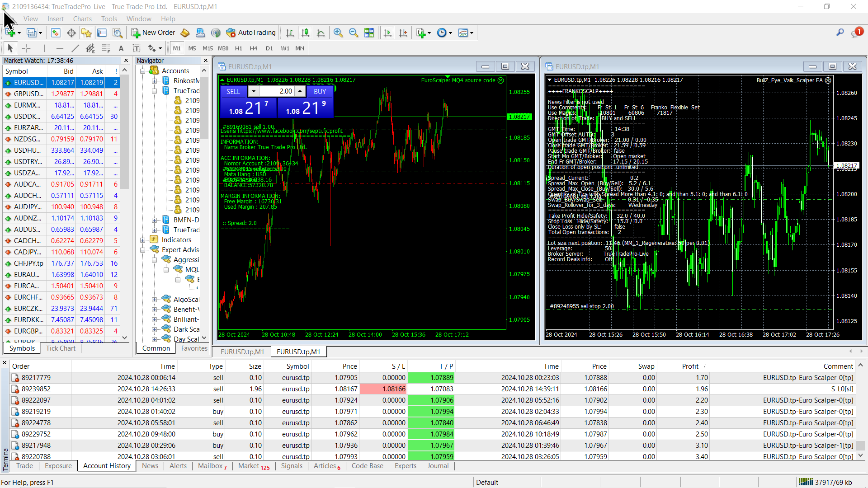Select the equidistant channel tool
The height and width of the screenshot is (488, 868).
pyautogui.click(x=90, y=48)
